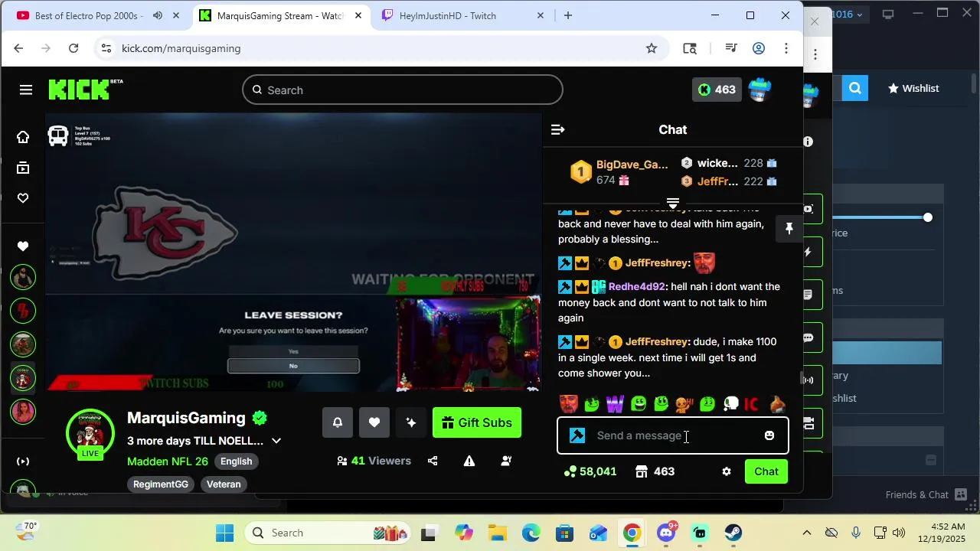Screen dimensions: 980x551
Task: Insert the W emote from quick emotes
Action: pos(615,403)
